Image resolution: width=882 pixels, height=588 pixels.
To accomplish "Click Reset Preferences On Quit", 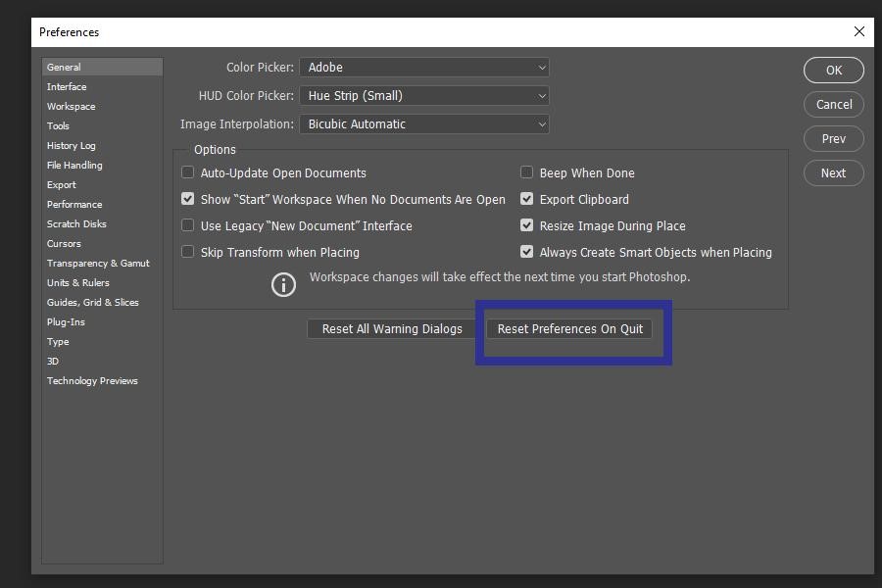I will 569,328.
